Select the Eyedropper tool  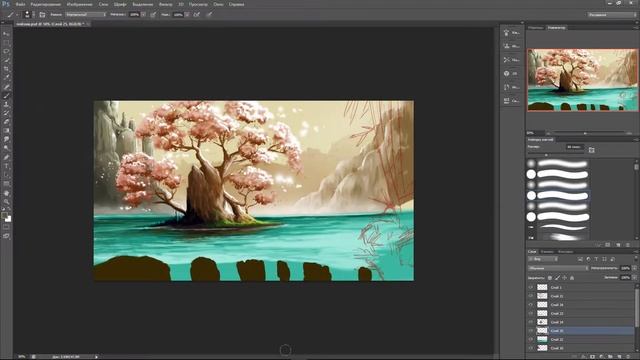(x=6, y=78)
